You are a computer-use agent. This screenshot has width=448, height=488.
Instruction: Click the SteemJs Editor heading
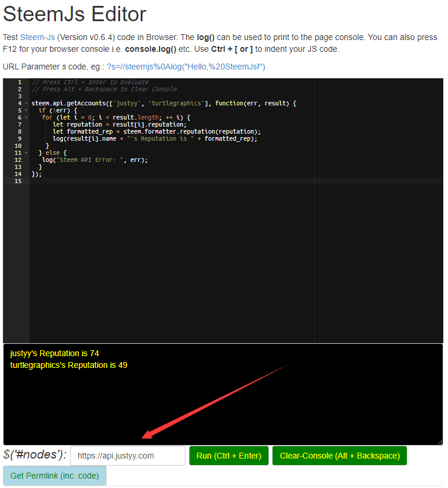tap(75, 14)
